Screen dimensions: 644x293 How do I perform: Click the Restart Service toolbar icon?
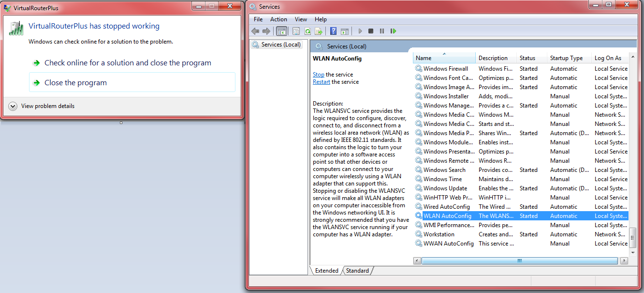pyautogui.click(x=394, y=31)
